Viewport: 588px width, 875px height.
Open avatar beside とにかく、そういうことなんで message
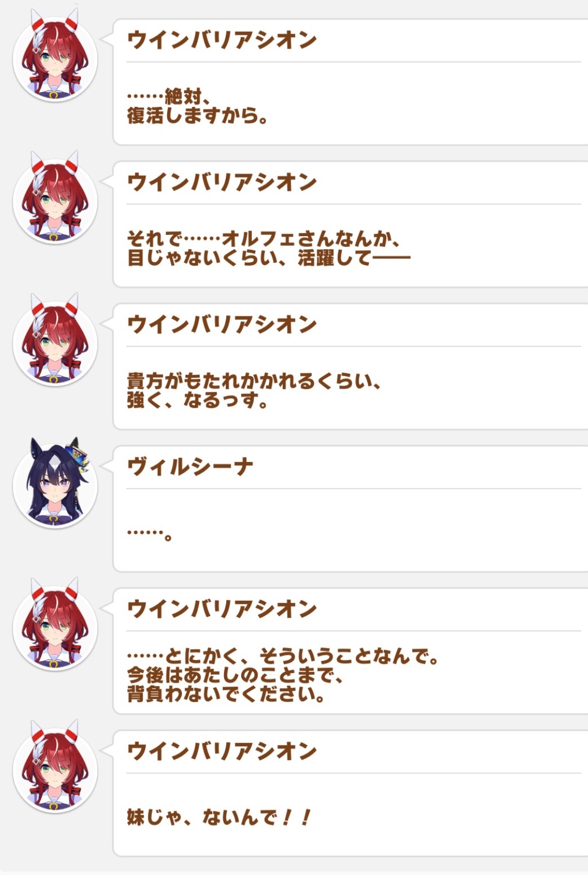55,627
